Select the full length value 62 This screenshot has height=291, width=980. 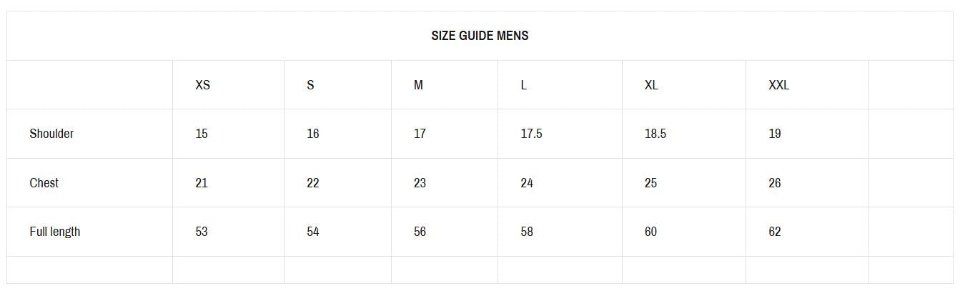point(774,232)
